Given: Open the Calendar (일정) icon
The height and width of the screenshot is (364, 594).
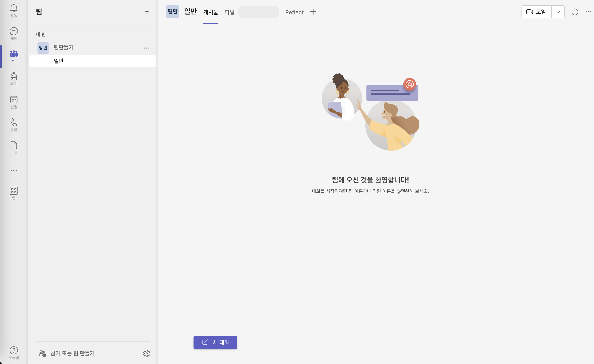Looking at the screenshot, I should click(14, 102).
